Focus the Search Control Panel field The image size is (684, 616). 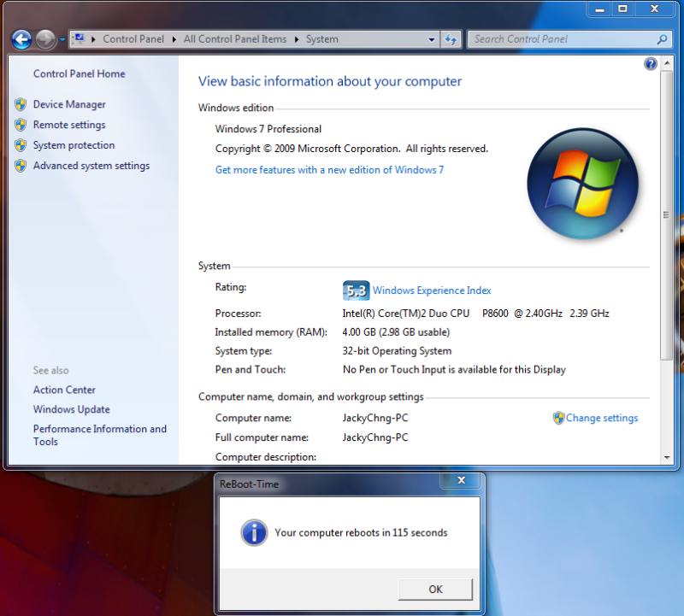tap(560, 39)
